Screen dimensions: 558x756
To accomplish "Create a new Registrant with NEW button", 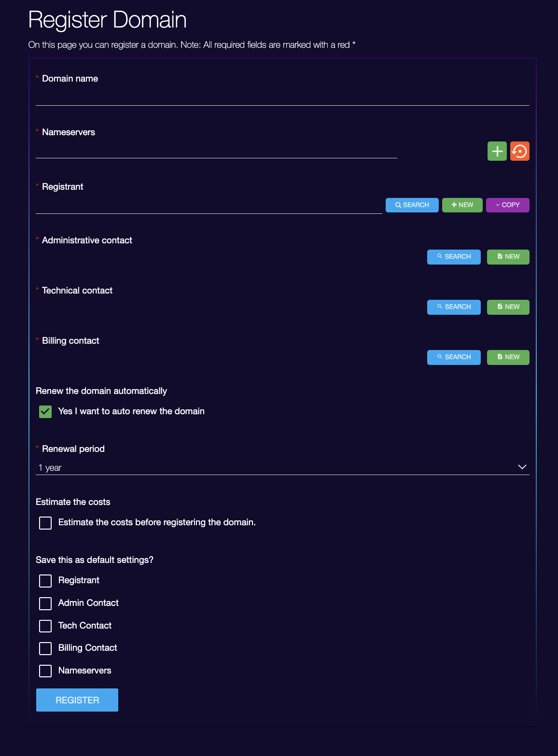I will point(462,205).
